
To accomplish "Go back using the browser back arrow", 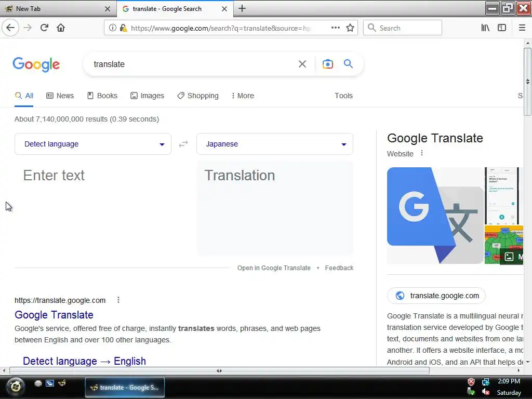I will (x=10, y=28).
